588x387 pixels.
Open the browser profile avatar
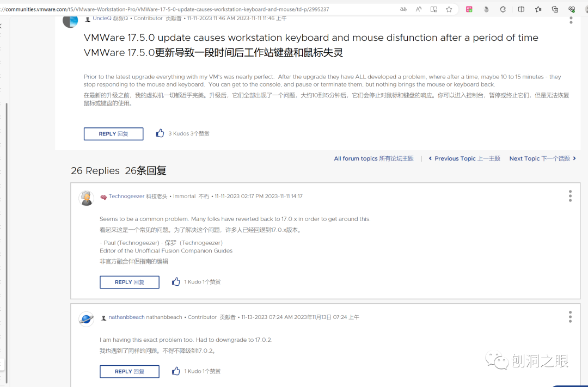click(x=586, y=9)
